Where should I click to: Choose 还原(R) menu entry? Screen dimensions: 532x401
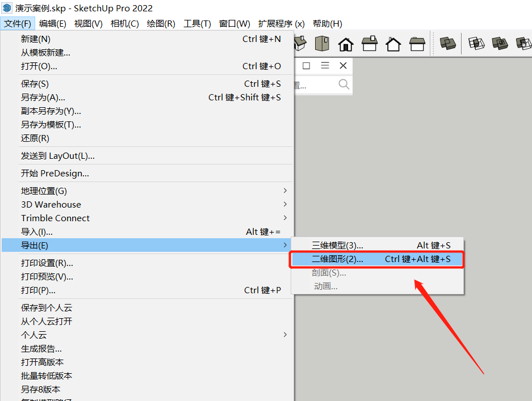[x=147, y=138]
